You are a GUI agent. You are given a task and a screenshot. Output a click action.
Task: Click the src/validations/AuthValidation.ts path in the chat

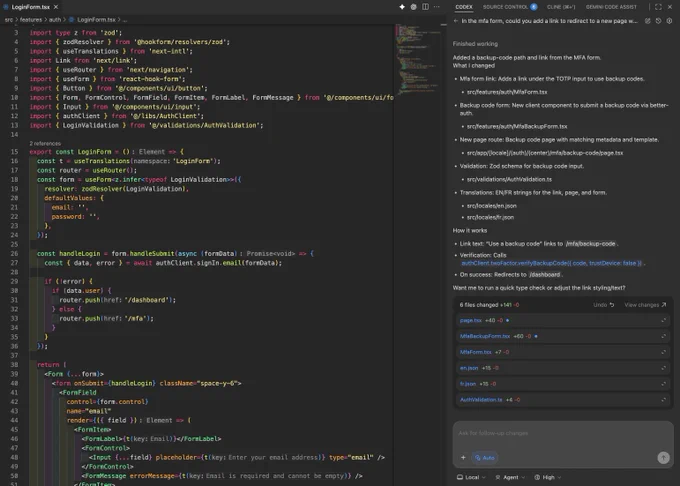coord(509,179)
